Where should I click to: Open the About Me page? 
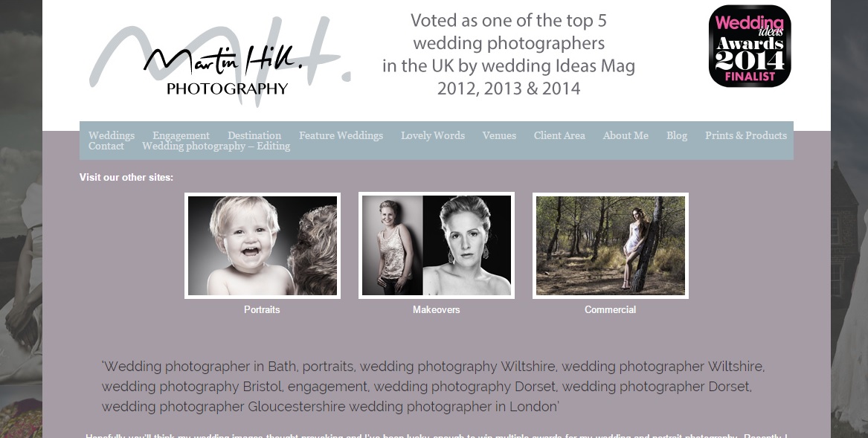626,135
